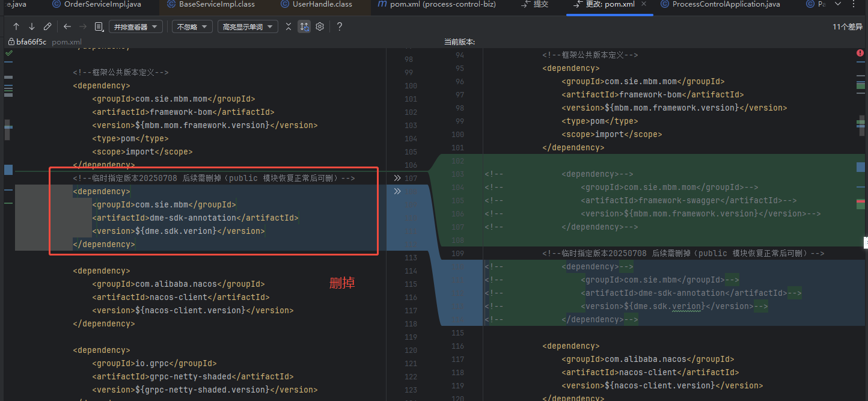Viewport: 868px width, 401px height.
Task: Expand the 高亮显示单词 highlight dropdown
Action: (248, 26)
